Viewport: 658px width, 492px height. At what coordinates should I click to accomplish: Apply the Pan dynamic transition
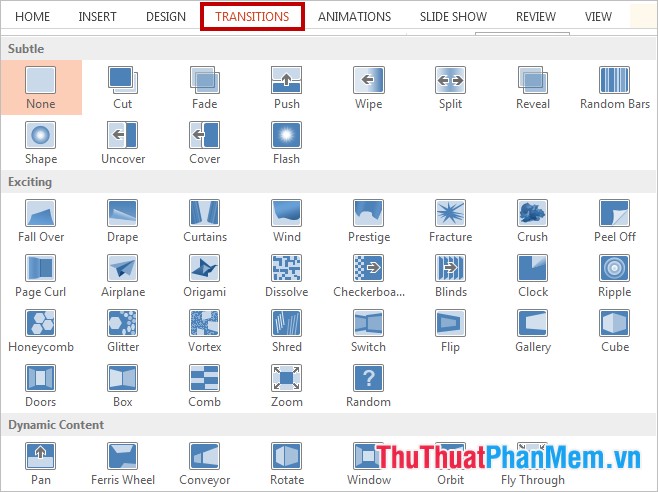click(x=41, y=464)
